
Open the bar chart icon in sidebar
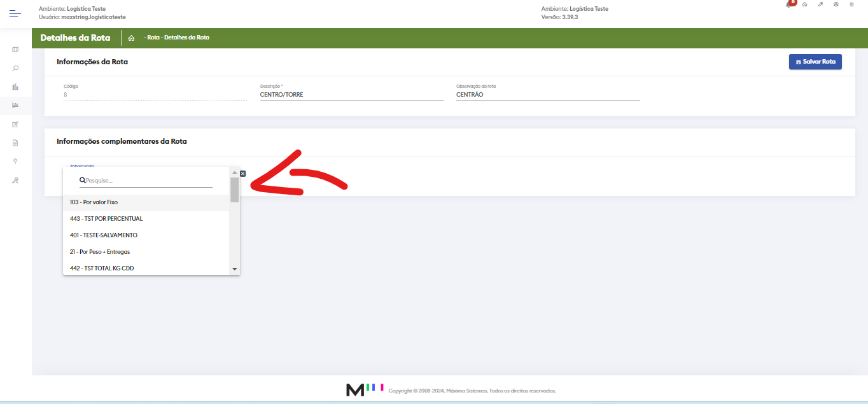[15, 87]
